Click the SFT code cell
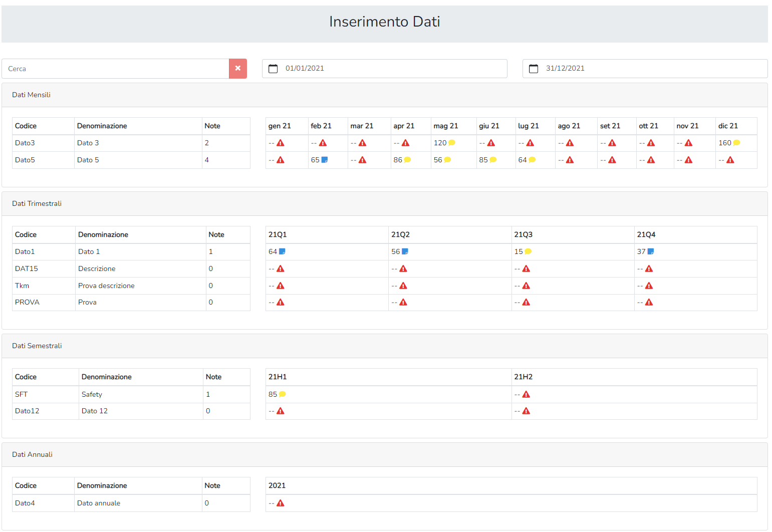This screenshot has height=532, width=772. (46, 395)
